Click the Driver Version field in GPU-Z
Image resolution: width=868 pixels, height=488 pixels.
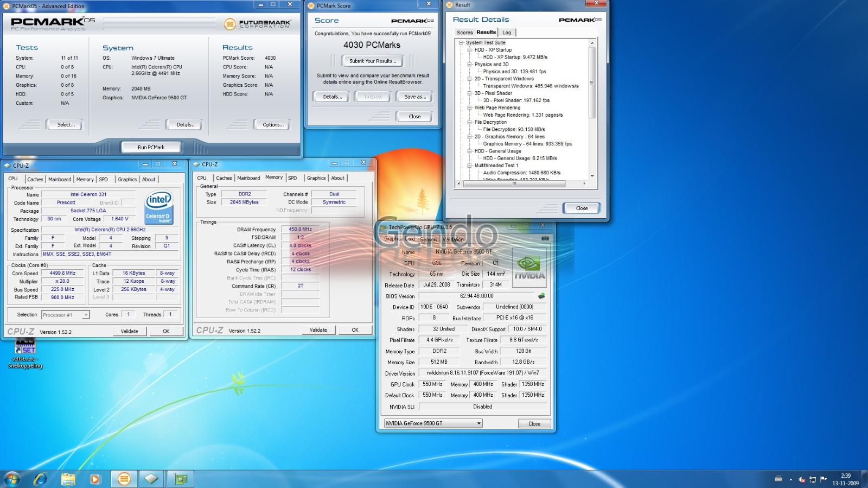[x=483, y=373]
